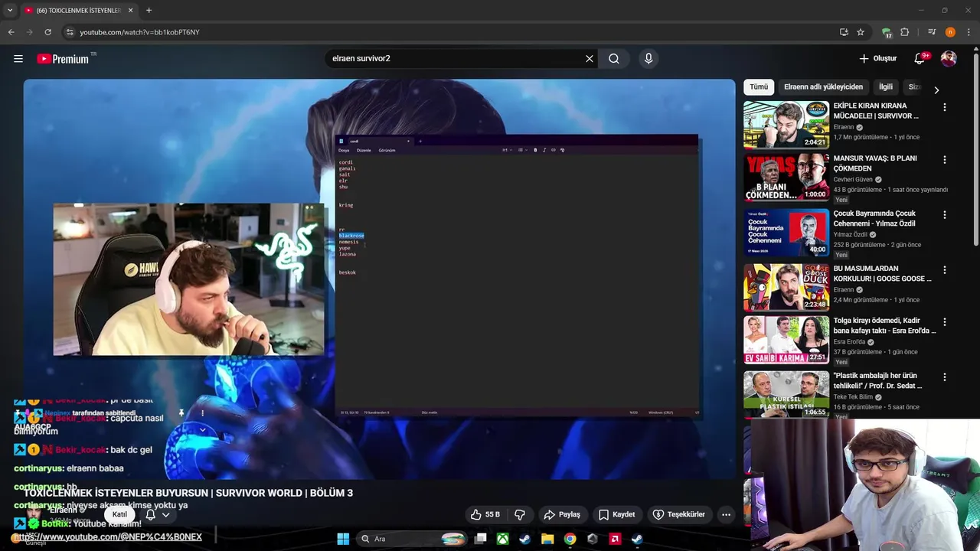Open YouTube notifications bell with 9+ badge
The image size is (980, 551).
coord(920,58)
